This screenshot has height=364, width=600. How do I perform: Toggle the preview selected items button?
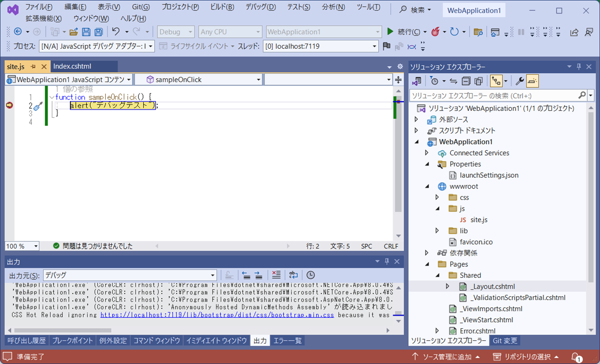(532, 81)
